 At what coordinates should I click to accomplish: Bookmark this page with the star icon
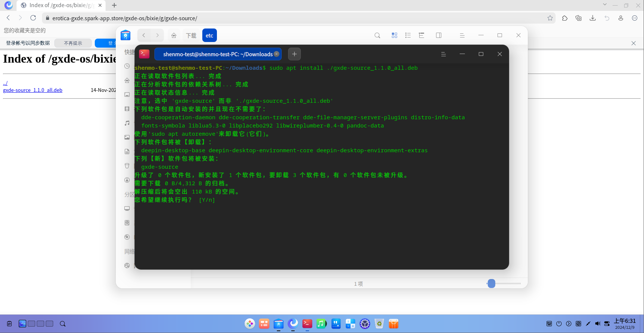click(x=550, y=18)
